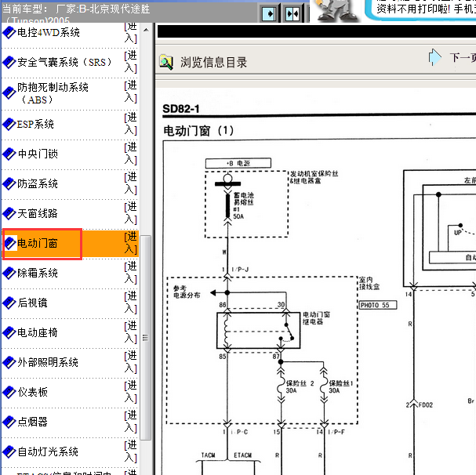Open [进入] link for 仪表板
This screenshot has width=476, height=475.
click(131, 392)
